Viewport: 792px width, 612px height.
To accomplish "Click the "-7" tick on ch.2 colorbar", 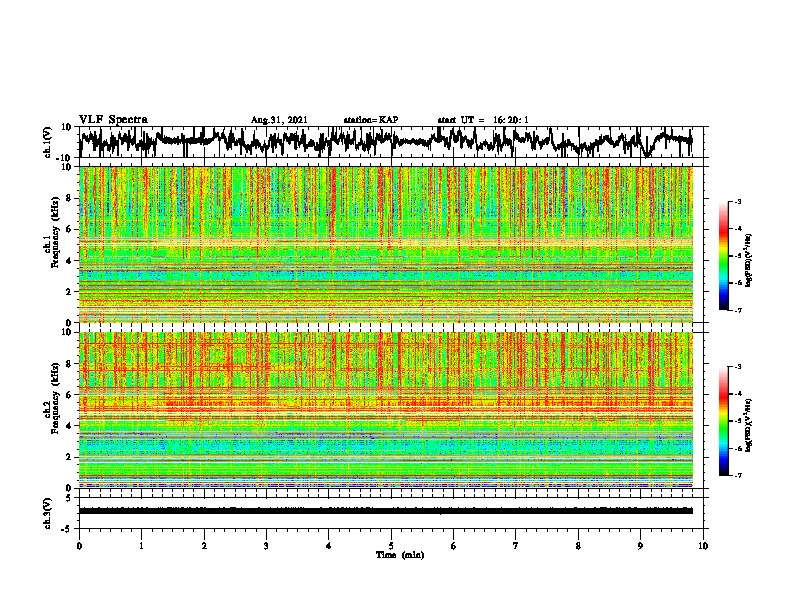I will [737, 476].
